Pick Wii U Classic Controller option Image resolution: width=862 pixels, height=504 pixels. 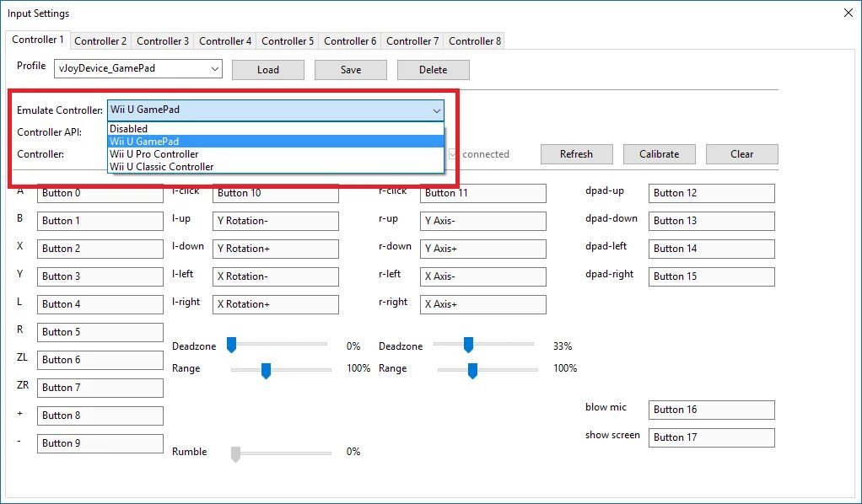coord(276,167)
